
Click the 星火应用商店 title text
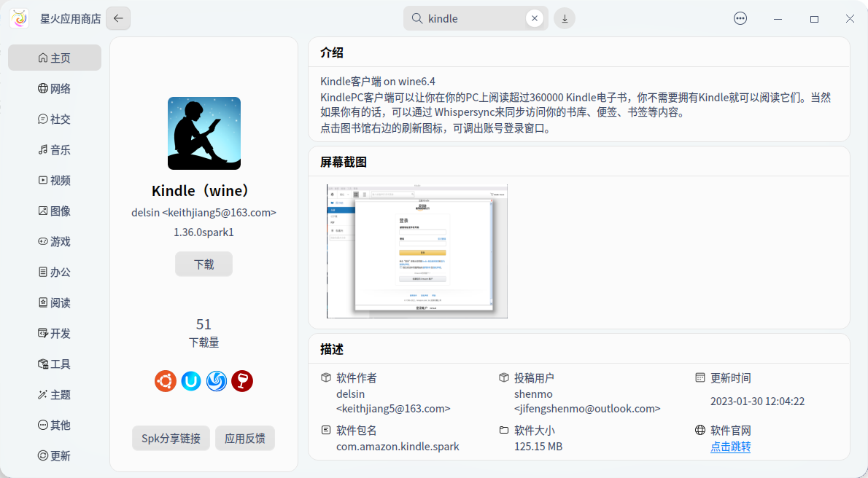coord(70,19)
